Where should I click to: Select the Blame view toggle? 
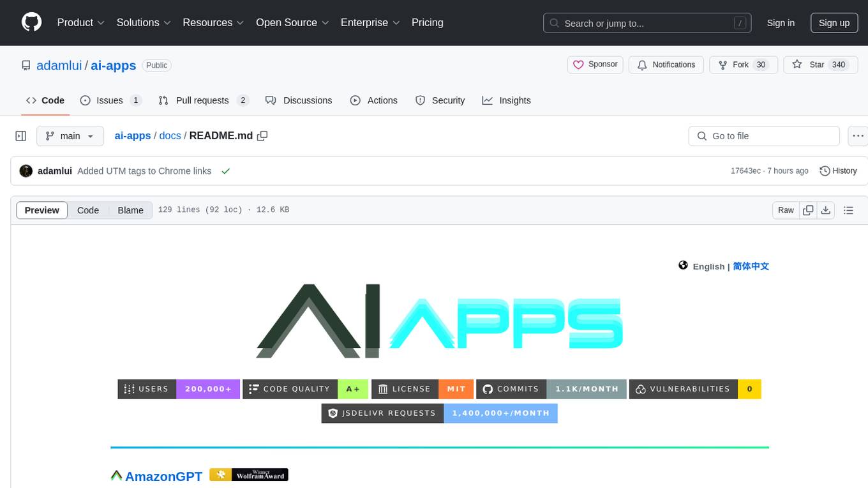coord(130,210)
